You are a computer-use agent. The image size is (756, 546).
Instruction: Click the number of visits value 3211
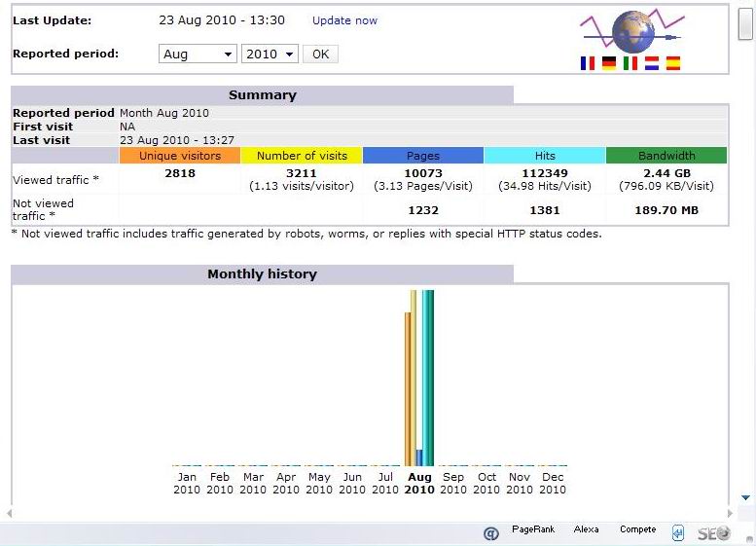click(302, 173)
